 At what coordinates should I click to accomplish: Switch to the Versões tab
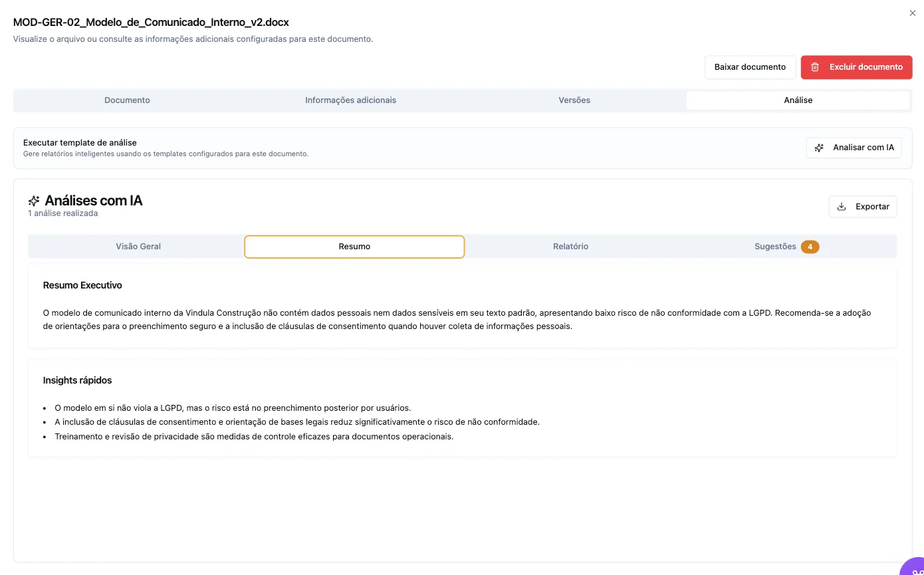click(574, 100)
